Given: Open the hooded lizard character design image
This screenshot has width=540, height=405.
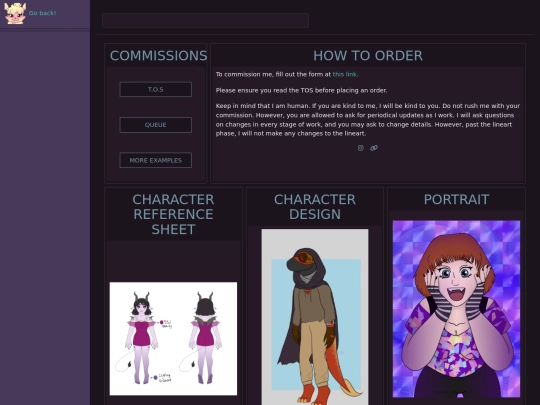Looking at the screenshot, I should click(315, 317).
